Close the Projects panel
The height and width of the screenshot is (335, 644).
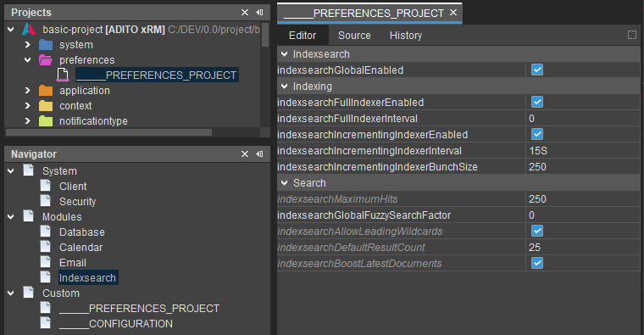click(x=245, y=13)
